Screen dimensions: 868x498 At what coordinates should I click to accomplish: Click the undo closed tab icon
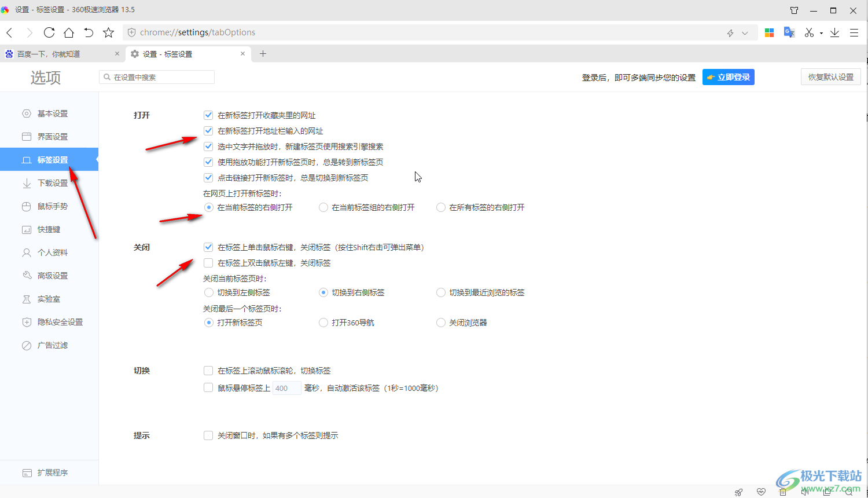(89, 32)
